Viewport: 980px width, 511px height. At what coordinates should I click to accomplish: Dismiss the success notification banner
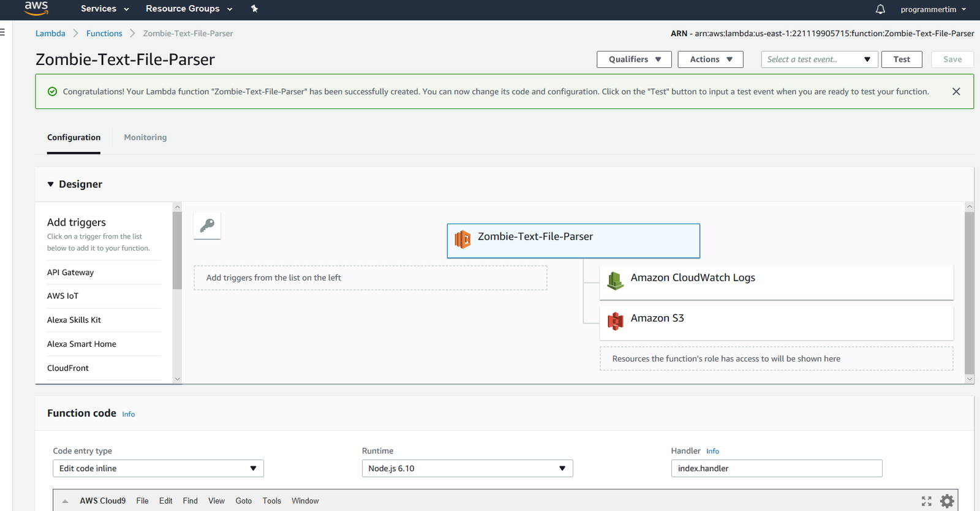pyautogui.click(x=956, y=91)
